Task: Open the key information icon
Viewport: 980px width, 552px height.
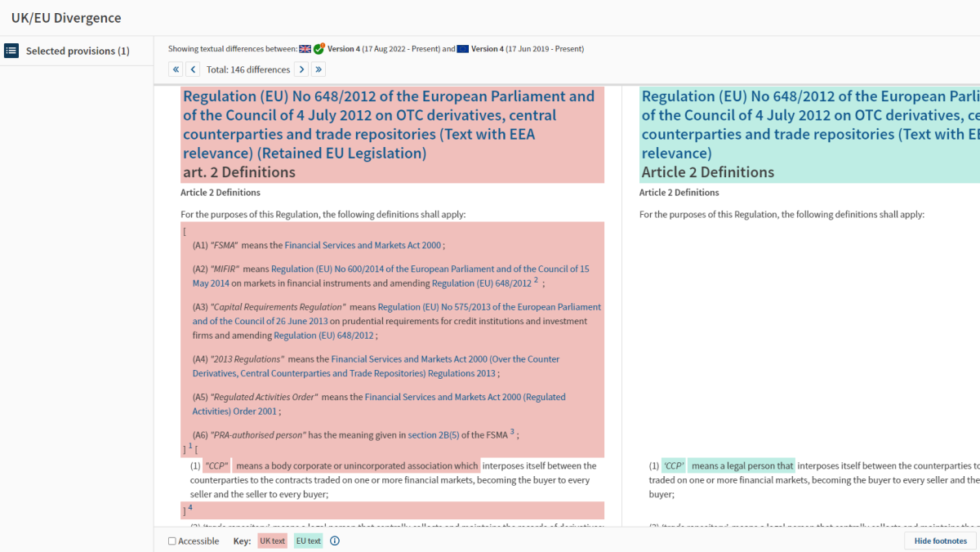Action: [335, 541]
